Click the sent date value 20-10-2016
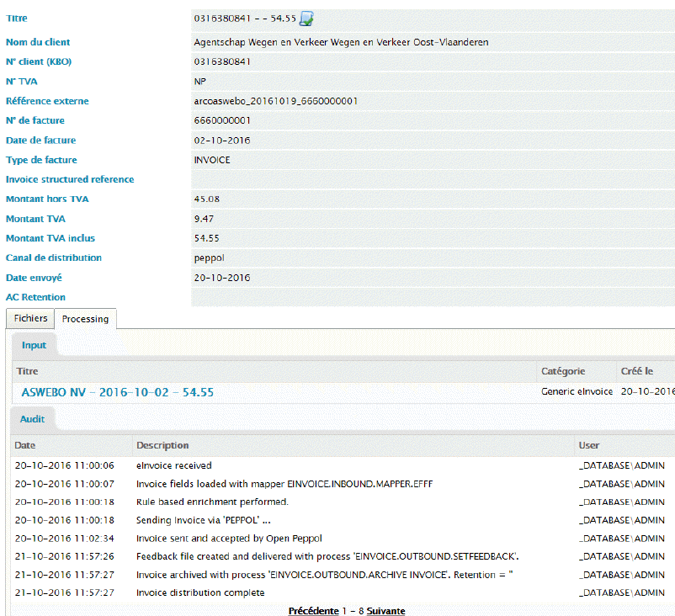Viewport: 675px width, 616px height. [222, 278]
